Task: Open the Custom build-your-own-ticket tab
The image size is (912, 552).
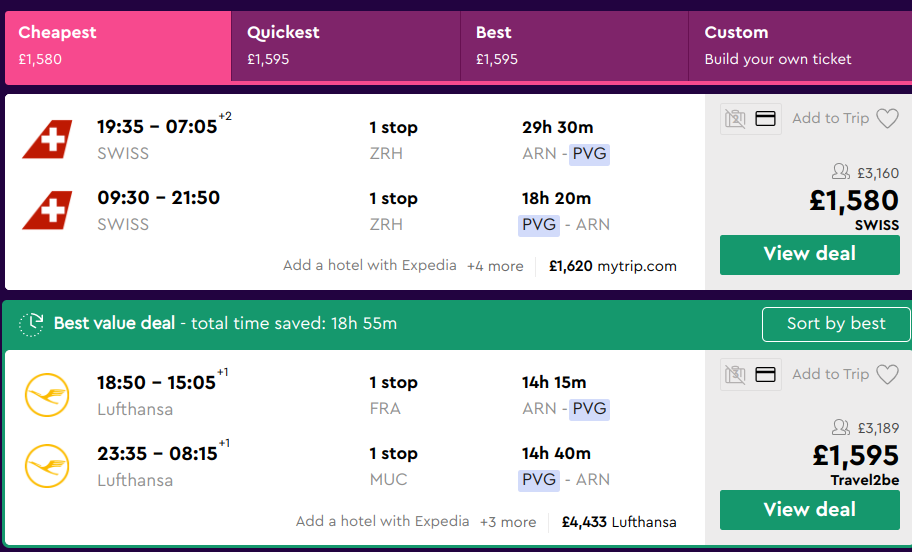Action: click(799, 46)
